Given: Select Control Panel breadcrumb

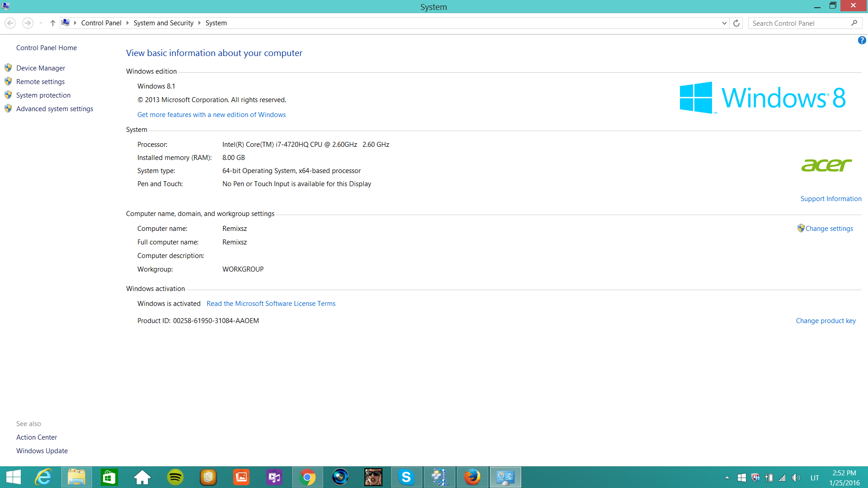Looking at the screenshot, I should pos(101,23).
